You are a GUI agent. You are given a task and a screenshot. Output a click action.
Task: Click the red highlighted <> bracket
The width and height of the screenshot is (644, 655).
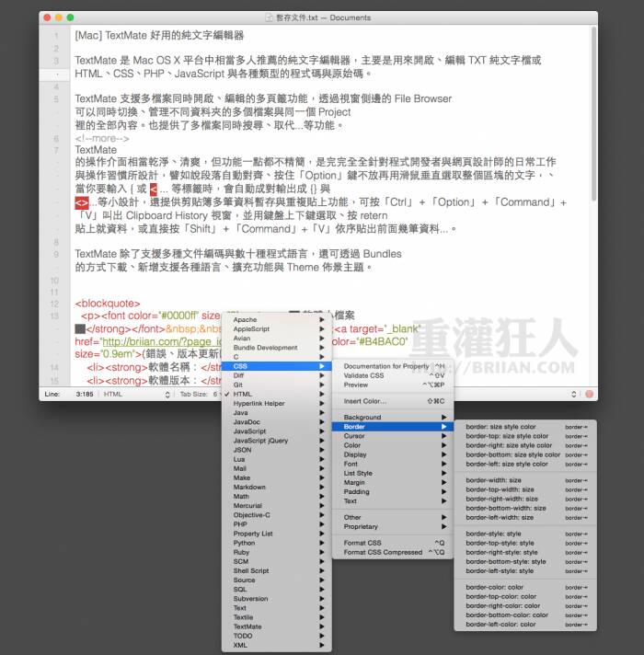82,203
